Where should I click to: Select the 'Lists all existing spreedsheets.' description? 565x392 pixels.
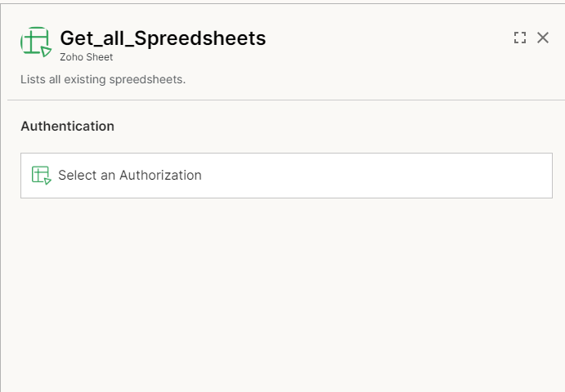coord(103,79)
